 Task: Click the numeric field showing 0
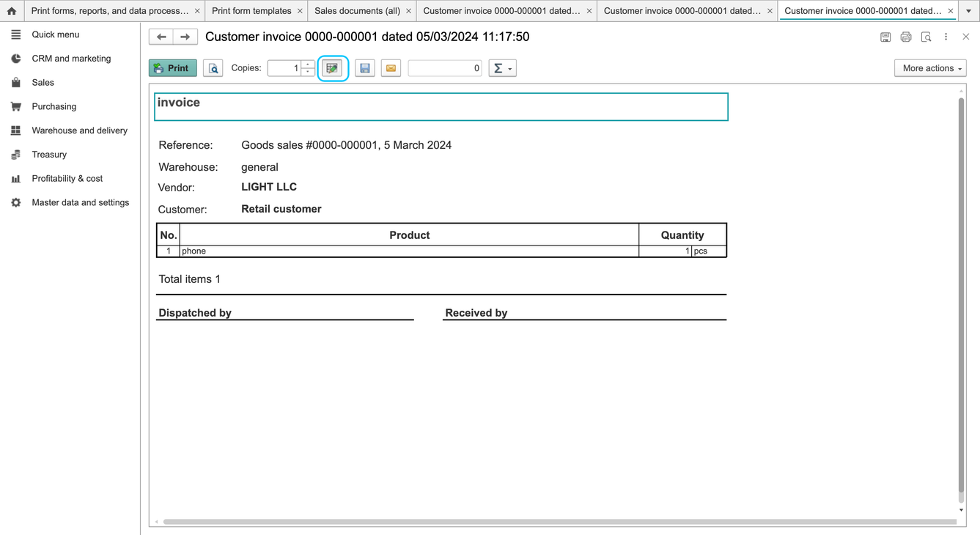click(445, 68)
